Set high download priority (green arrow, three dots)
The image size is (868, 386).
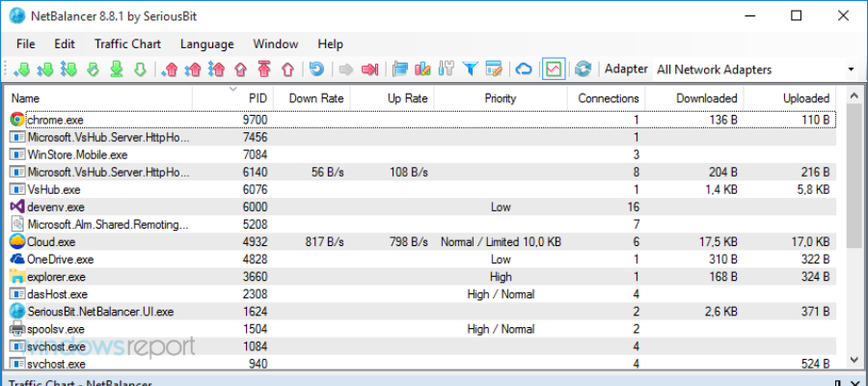click(x=68, y=69)
